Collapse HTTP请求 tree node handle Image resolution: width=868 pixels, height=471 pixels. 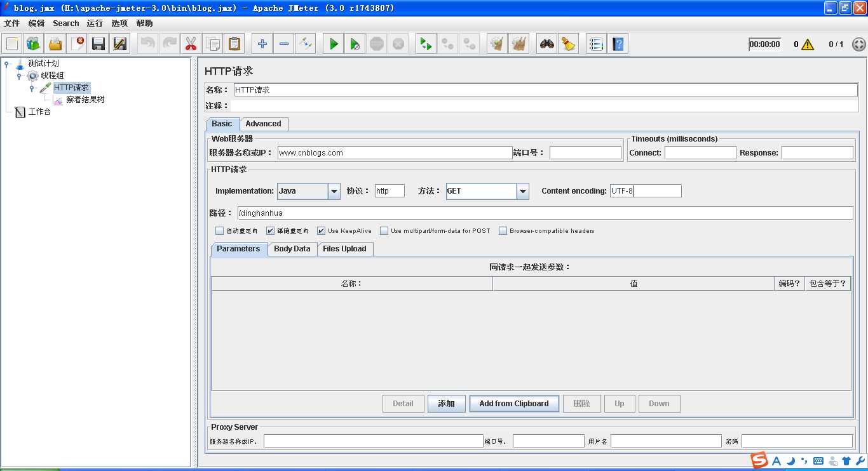coord(31,88)
